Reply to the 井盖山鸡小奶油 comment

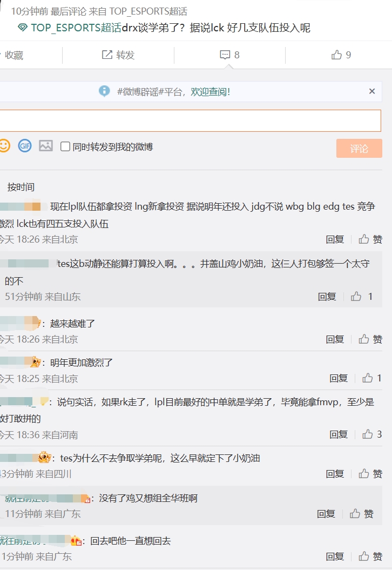(327, 297)
